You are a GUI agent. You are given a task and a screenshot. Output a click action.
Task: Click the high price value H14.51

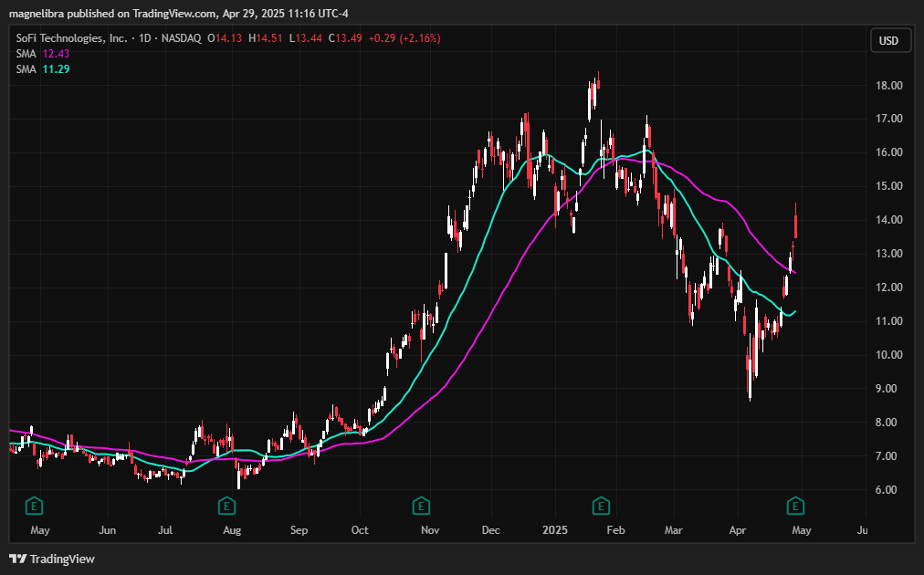click(265, 38)
